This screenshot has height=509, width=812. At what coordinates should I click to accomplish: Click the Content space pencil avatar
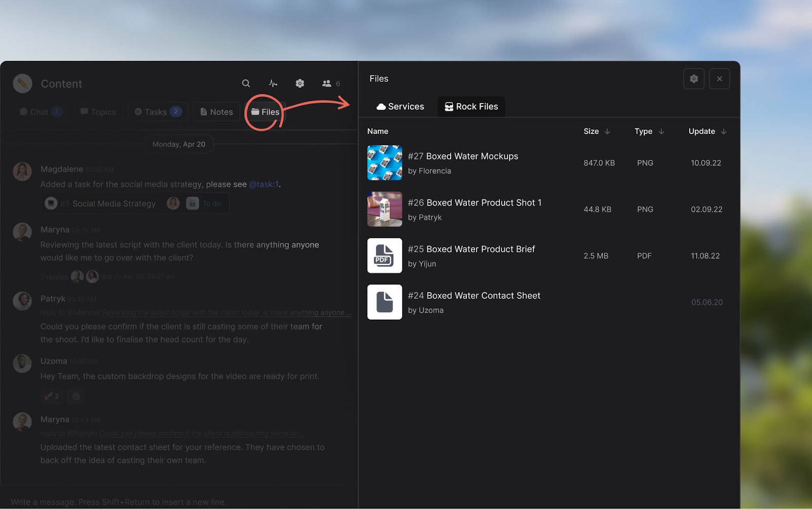[x=22, y=83]
